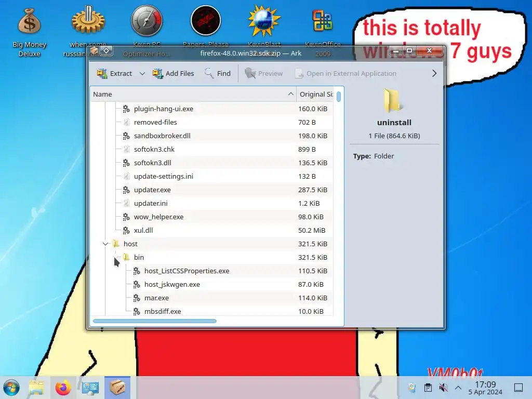This screenshot has height=399, width=532.
Task: Select plugin-hang-ui.exe file icon
Action: 126,109
